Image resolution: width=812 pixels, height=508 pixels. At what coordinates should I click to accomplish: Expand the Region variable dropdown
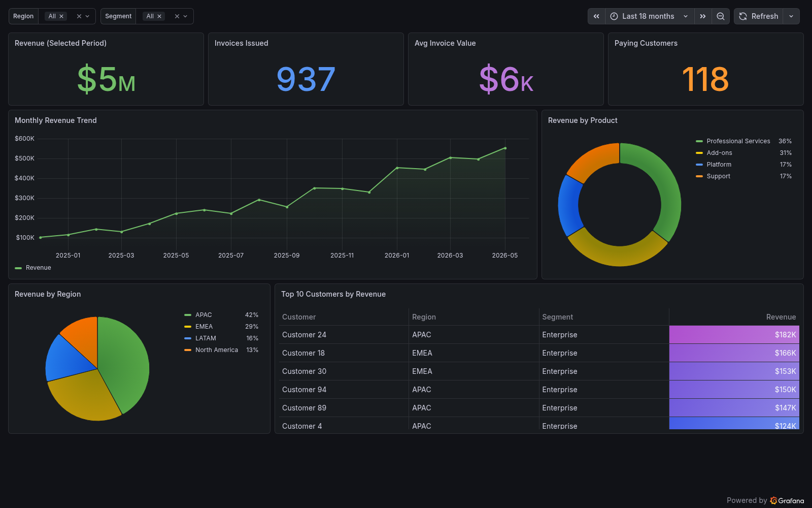pyautogui.click(x=87, y=16)
